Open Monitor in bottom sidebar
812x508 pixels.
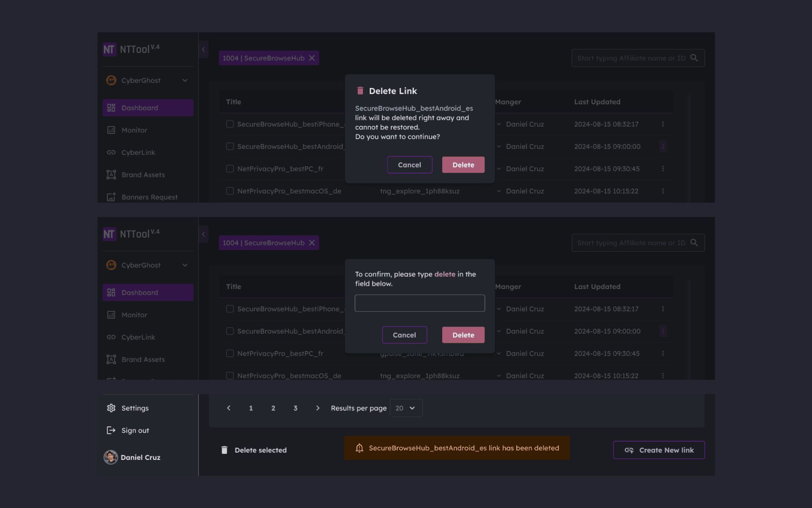click(x=134, y=315)
